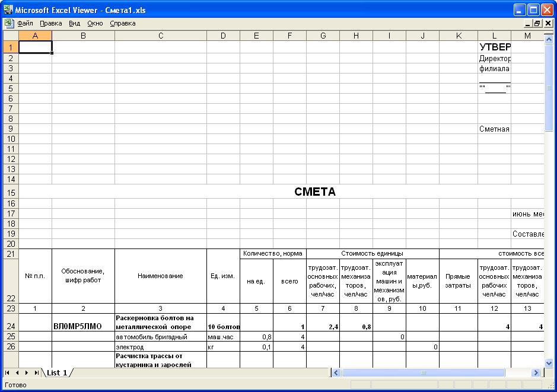Click horizontal scrollbar right arrow

pyautogui.click(x=536, y=372)
